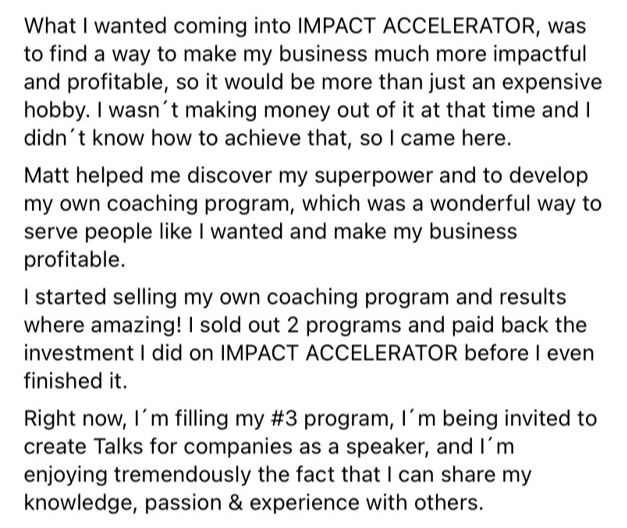Click the first "IMPACT ACCELERATOR" in the opening paragraph

click(416, 26)
